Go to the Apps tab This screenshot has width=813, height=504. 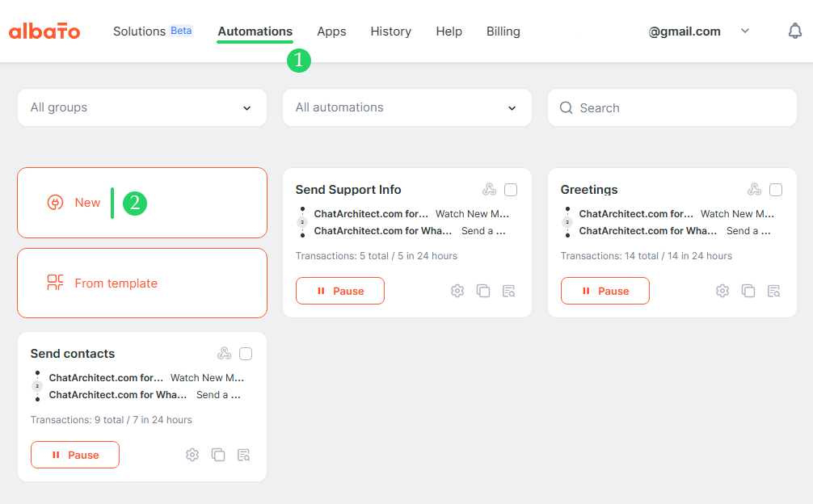pos(331,31)
